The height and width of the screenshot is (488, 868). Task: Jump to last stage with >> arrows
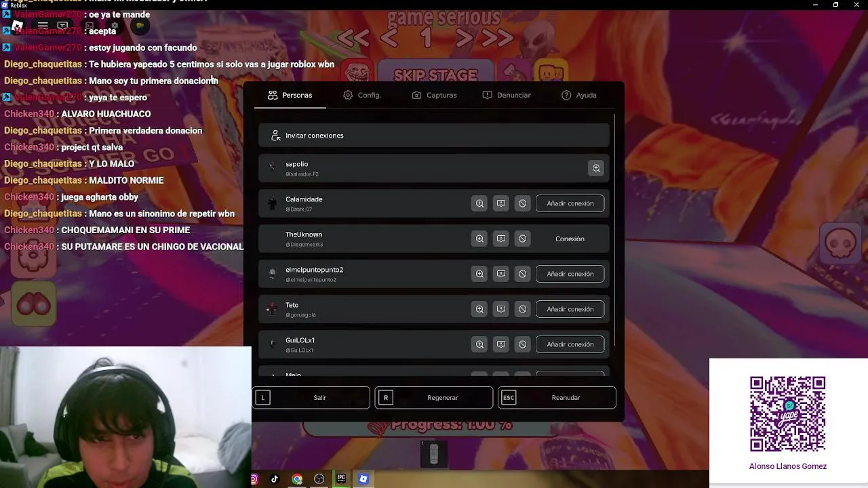[498, 39]
